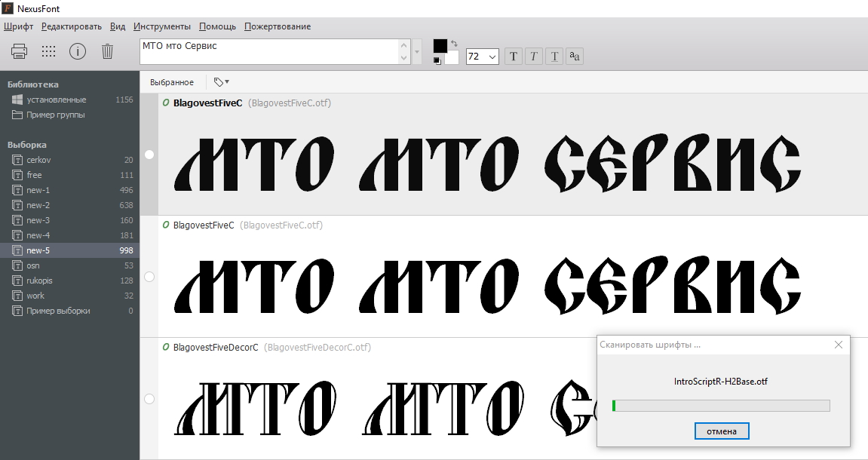Screen dimensions: 868x460
Task: Swap foreground and background colors arrow
Action: coord(455,44)
